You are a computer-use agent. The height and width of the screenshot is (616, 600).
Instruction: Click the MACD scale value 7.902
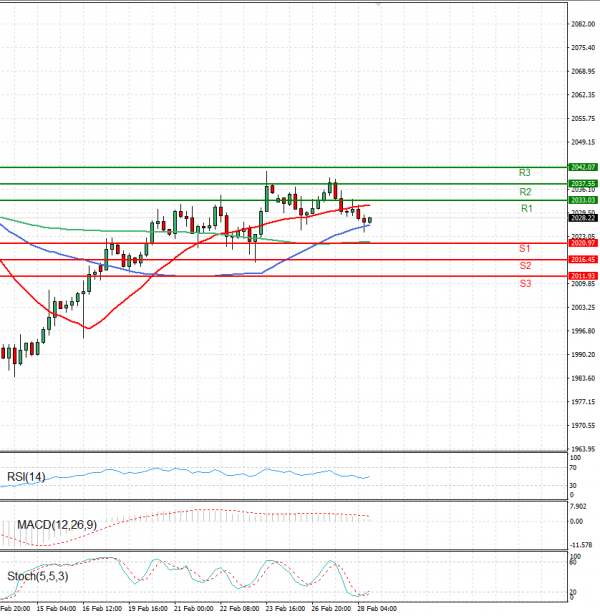578,507
